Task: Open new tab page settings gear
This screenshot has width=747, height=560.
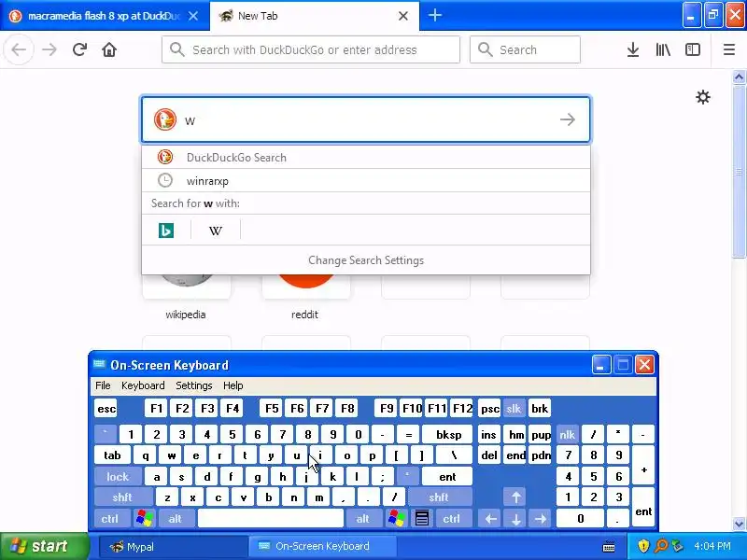Action: pyautogui.click(x=703, y=97)
